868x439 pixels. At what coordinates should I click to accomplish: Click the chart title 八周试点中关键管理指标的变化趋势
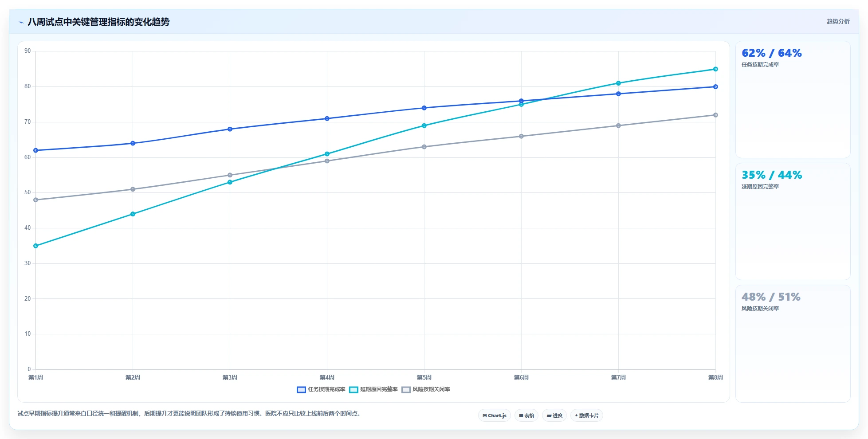pyautogui.click(x=98, y=22)
